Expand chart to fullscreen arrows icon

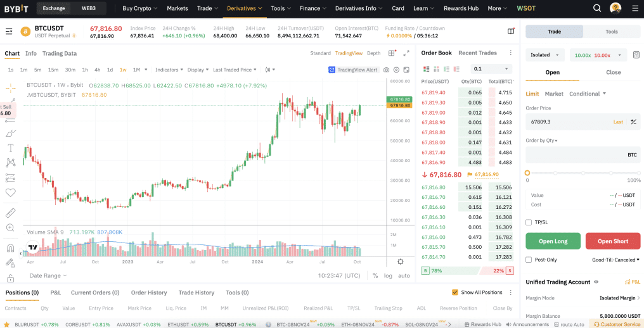[406, 53]
